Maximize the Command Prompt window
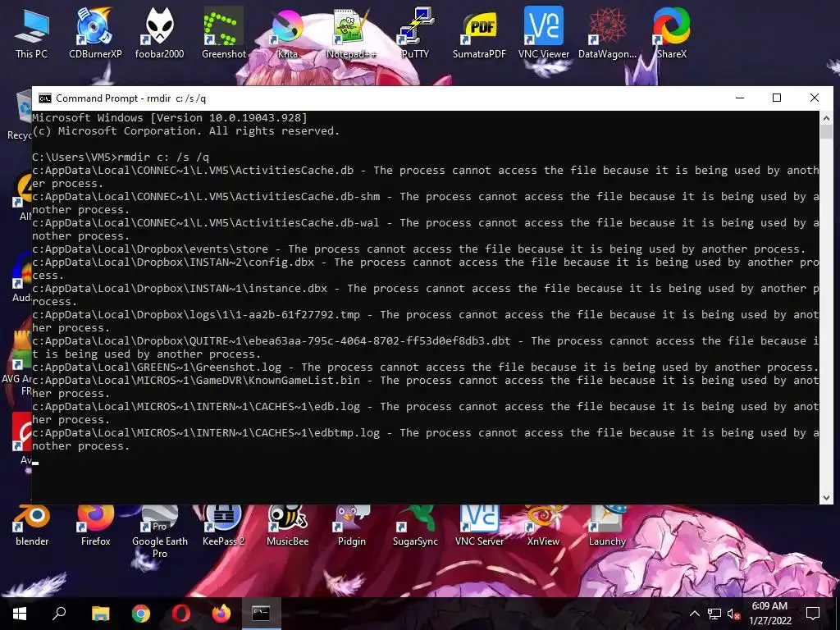This screenshot has width=840, height=630. (x=777, y=98)
